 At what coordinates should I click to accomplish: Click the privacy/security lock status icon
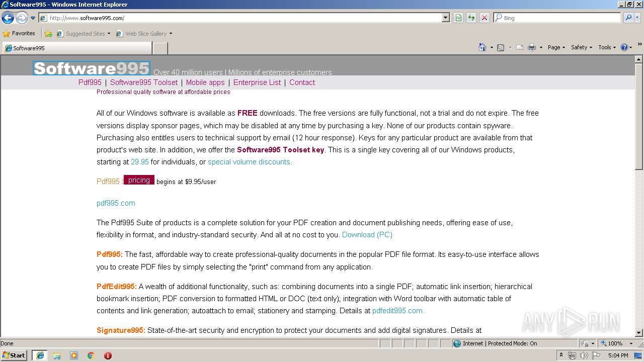585,343
